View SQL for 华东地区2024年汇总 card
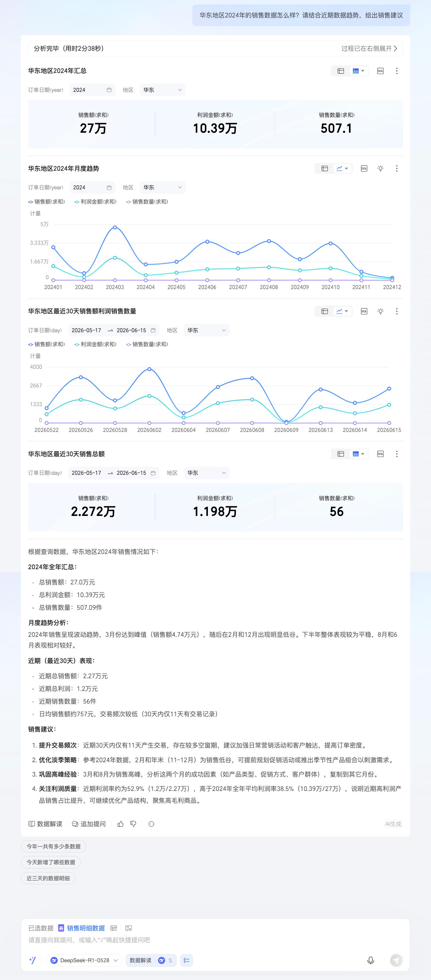The height and width of the screenshot is (980, 431). tap(380, 71)
